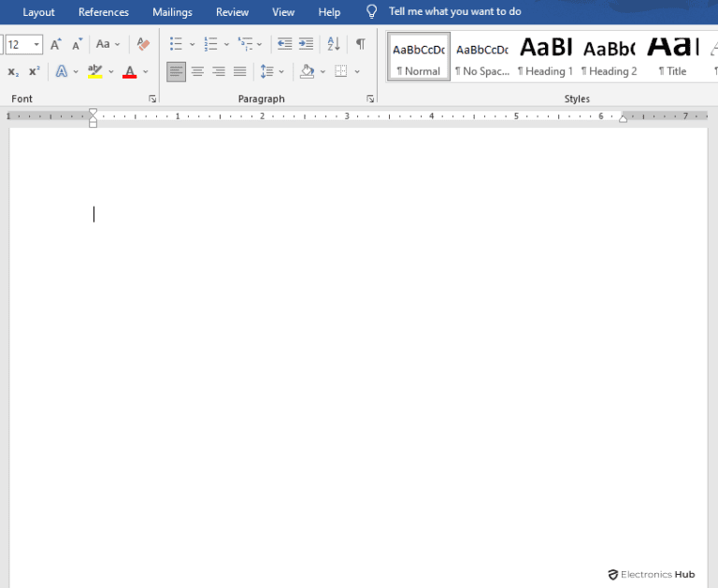Toggle show/hide paragraph marks
Screen dimensions: 718x588
point(360,44)
